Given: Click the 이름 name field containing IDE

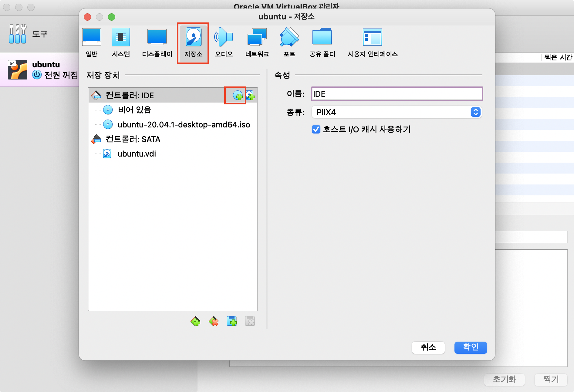Looking at the screenshot, I should [397, 94].
